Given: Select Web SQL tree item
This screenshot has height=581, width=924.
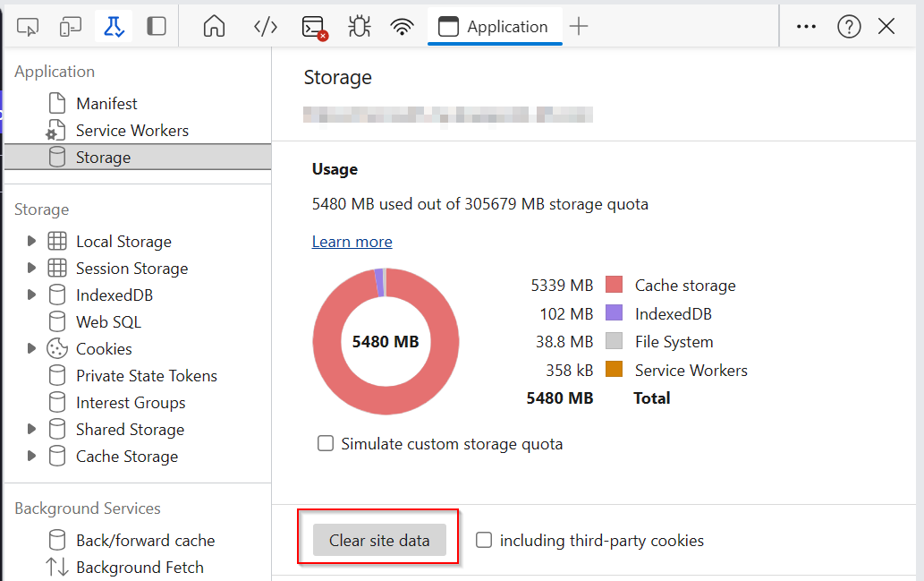Looking at the screenshot, I should point(108,322).
